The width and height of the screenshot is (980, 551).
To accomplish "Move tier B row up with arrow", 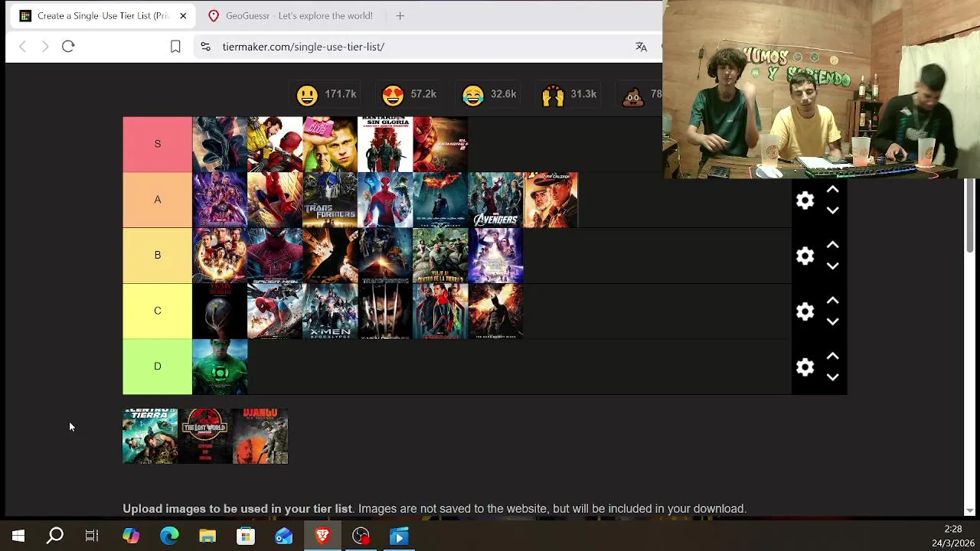I will 833,245.
